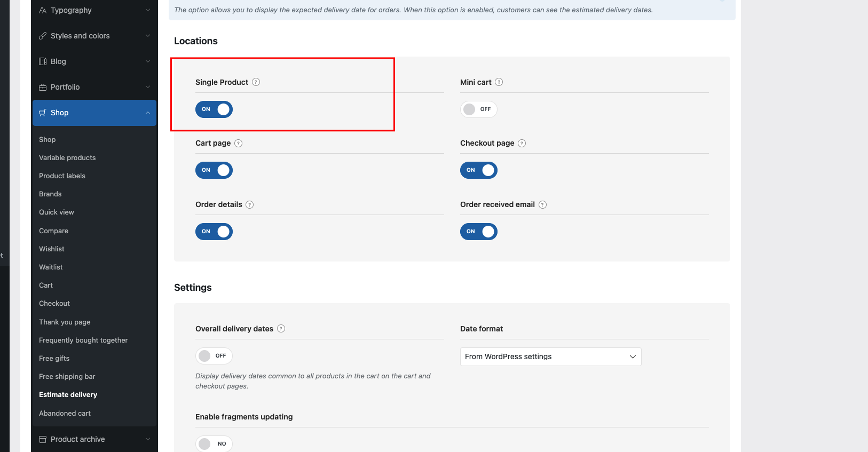Viewport: 868px width, 452px height.
Task: Open Free shipping bar settings
Action: 67,376
